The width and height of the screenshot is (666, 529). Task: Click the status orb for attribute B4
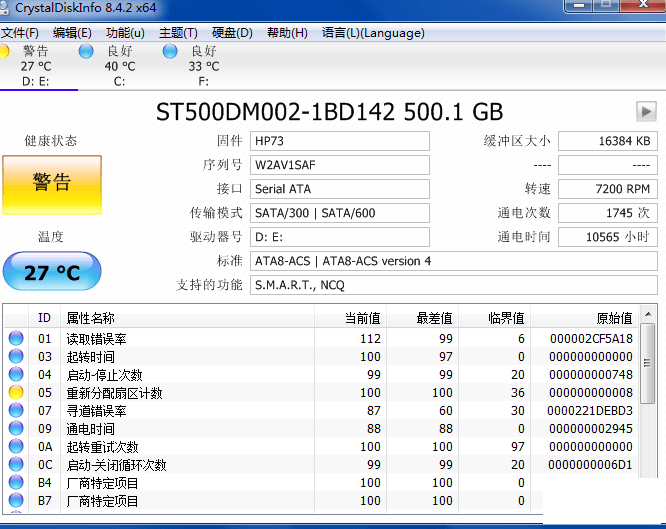click(x=16, y=483)
